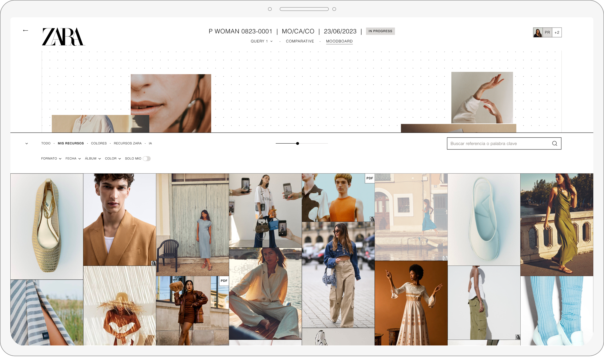Select the blue ribbed socks thumbnail

click(557, 311)
